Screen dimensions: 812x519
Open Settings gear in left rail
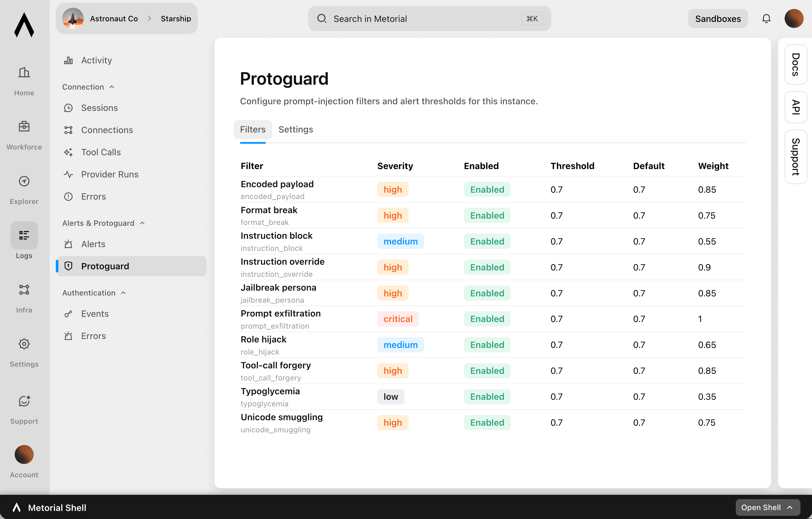pos(24,344)
